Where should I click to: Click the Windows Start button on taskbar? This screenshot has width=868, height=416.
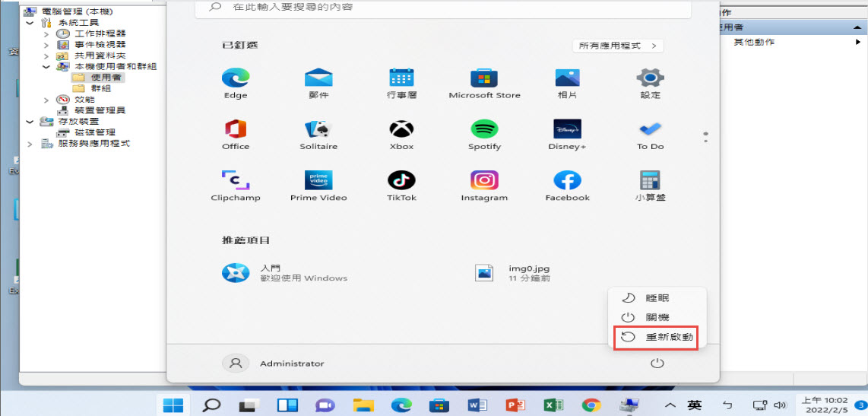pyautogui.click(x=173, y=405)
